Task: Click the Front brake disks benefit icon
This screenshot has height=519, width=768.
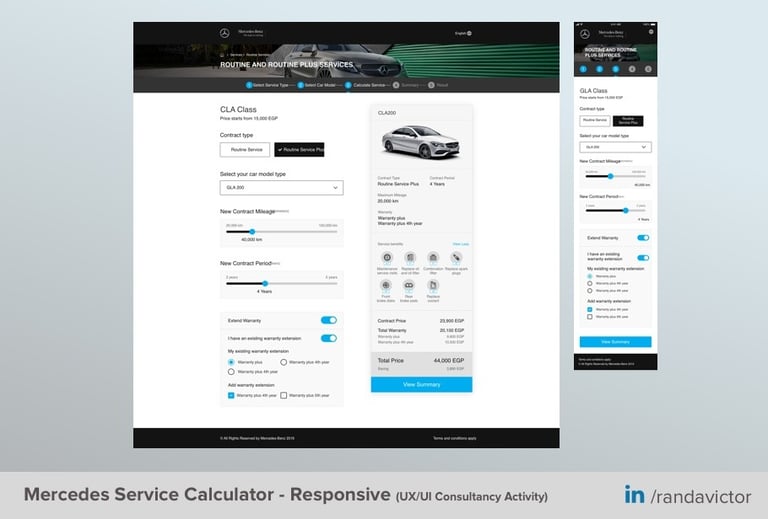Action: 386,285
